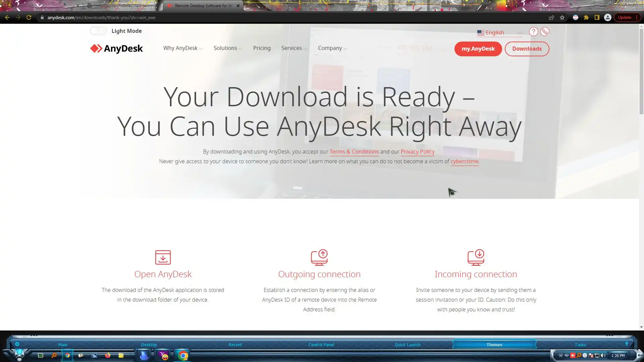This screenshot has width=644, height=362.
Task: Open the Terms & Conditions link
Action: coord(354,152)
